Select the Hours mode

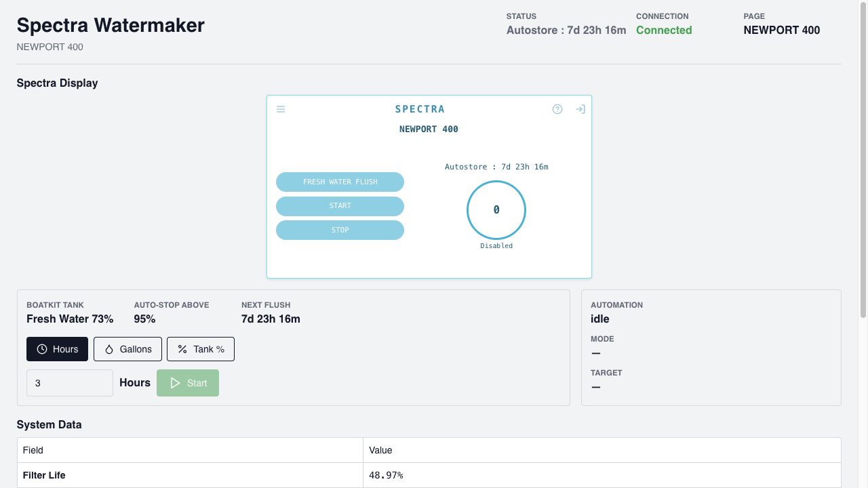click(58, 349)
